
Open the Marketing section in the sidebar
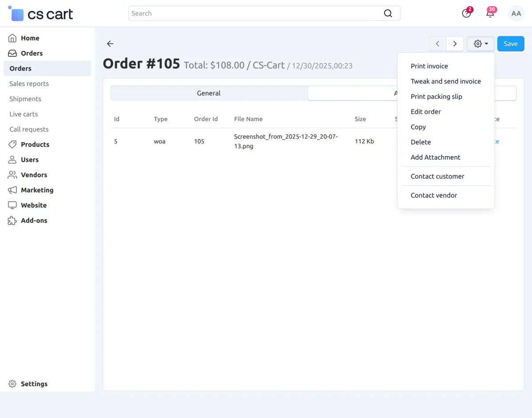36,190
